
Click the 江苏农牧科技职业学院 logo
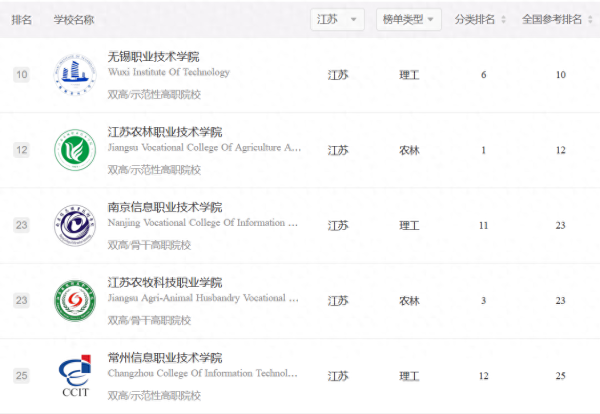coord(75,300)
